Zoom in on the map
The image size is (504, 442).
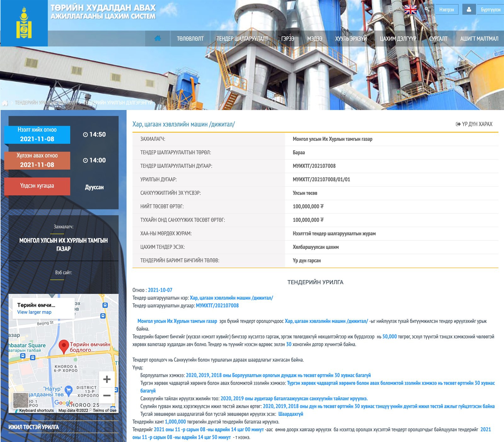pos(107,379)
